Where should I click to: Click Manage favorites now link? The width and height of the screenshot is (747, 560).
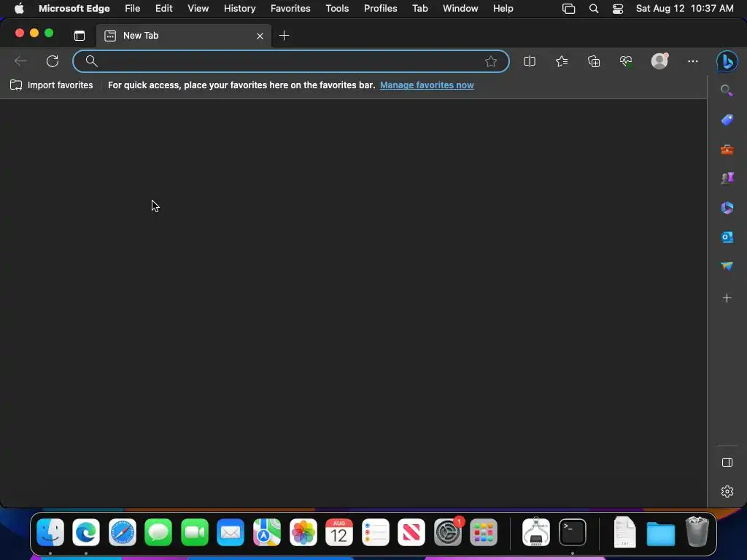(x=427, y=85)
